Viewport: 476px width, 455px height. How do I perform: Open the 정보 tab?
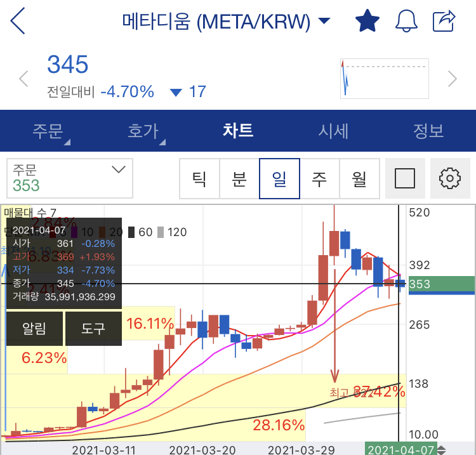[428, 131]
